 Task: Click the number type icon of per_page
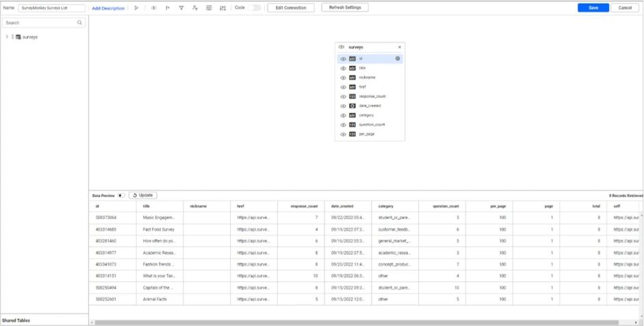[x=352, y=134]
